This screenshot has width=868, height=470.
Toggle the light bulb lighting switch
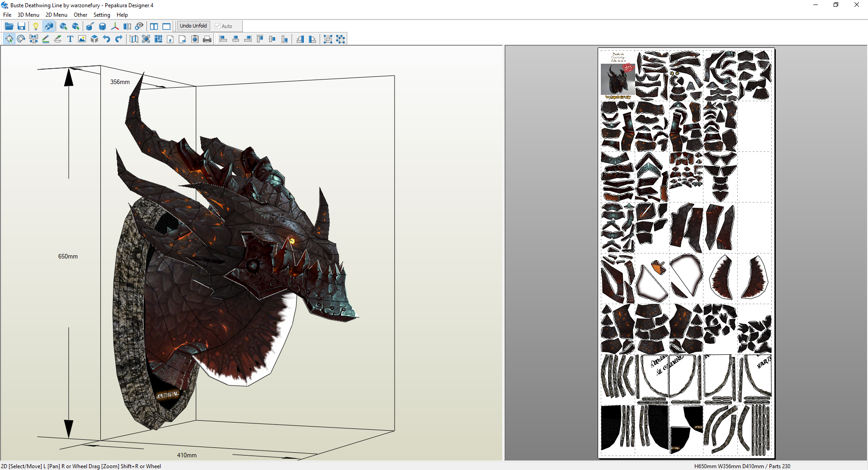(36, 26)
